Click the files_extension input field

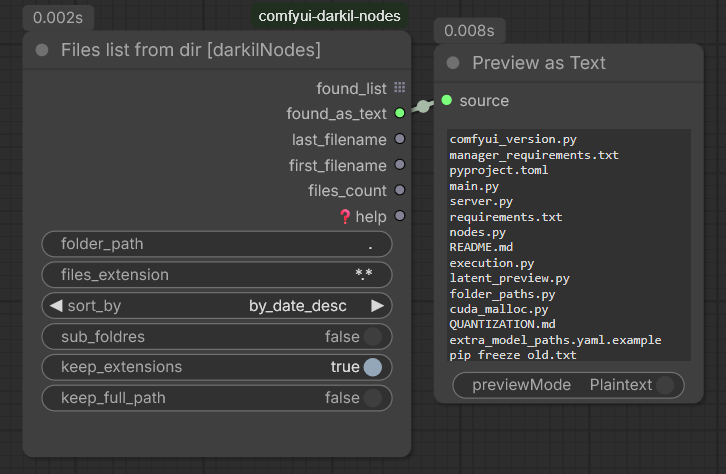click(x=217, y=275)
